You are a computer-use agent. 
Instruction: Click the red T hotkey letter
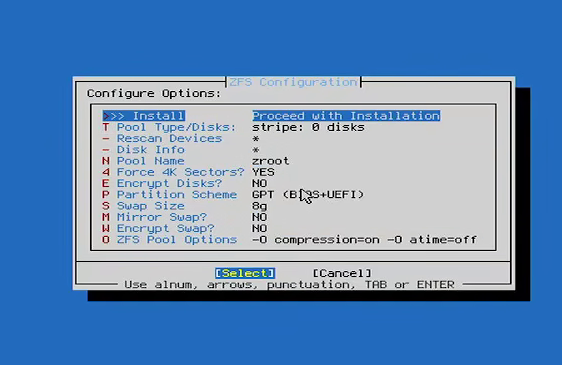106,127
